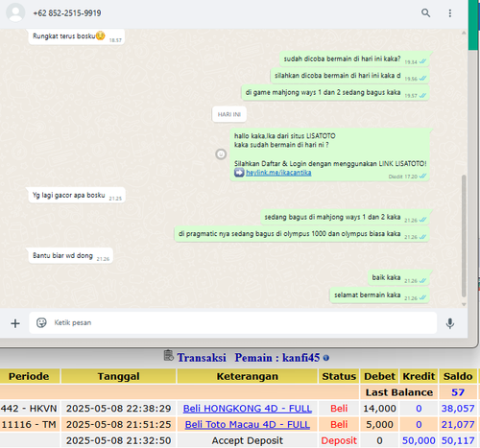The width and height of the screenshot is (480, 448).
Task: Click the Pemain : kanfi45 title
Action: [x=277, y=358]
